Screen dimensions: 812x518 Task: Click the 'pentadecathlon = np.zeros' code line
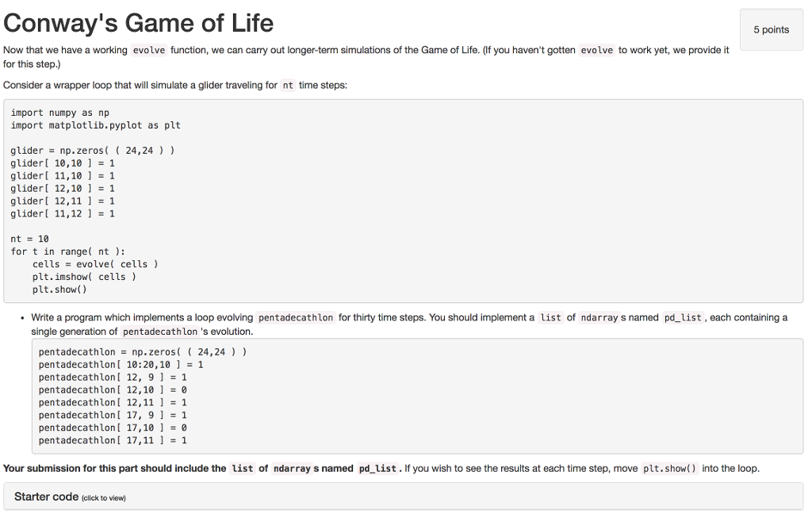click(x=143, y=351)
